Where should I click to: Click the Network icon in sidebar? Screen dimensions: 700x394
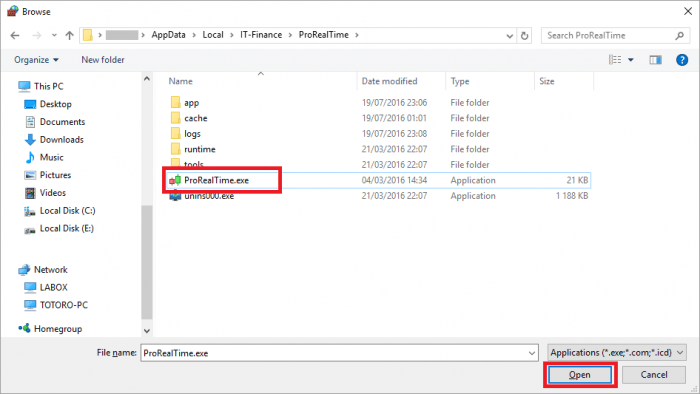click(24, 270)
